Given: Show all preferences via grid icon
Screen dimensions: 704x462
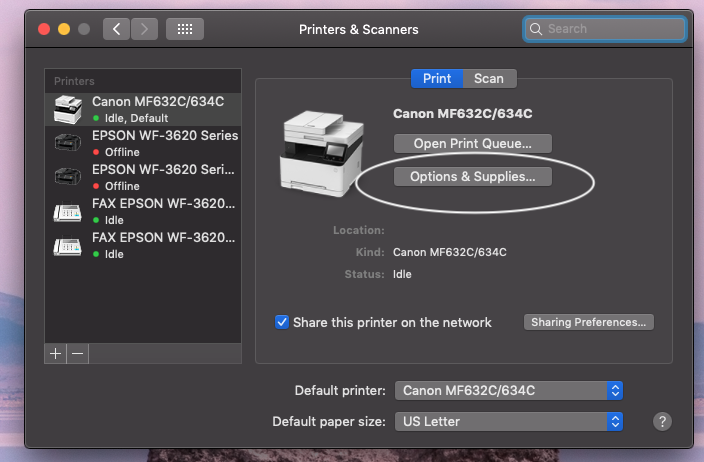Looking at the screenshot, I should click(185, 29).
